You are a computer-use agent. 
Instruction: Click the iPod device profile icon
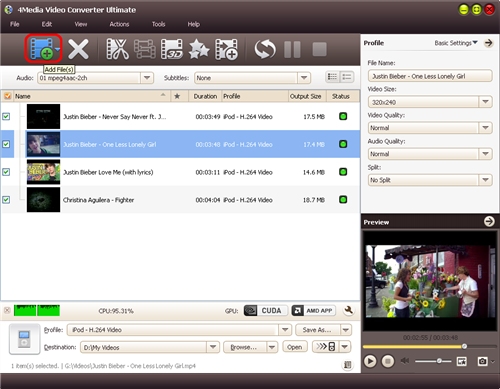point(24,339)
